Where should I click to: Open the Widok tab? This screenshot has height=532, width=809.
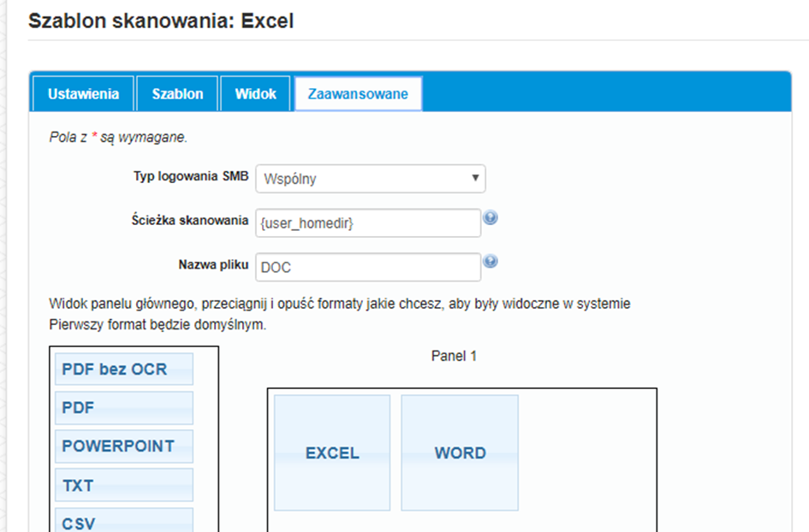255,94
